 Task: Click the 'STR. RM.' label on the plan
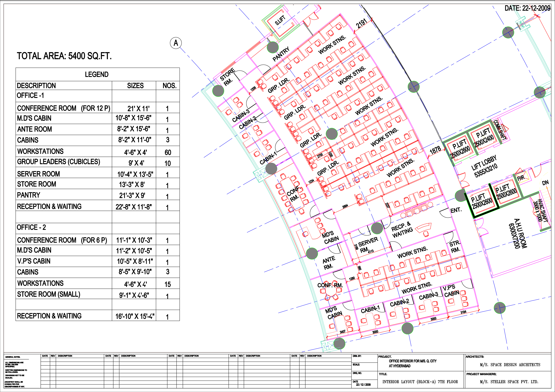click(x=455, y=247)
